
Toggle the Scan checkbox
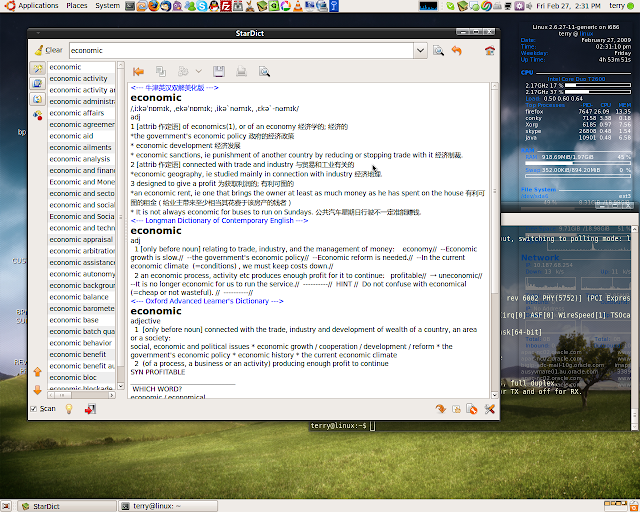pyautogui.click(x=33, y=409)
